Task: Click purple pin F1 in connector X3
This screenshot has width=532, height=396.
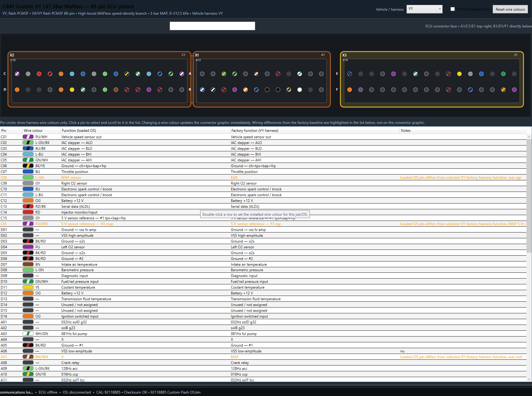Action: point(514,90)
